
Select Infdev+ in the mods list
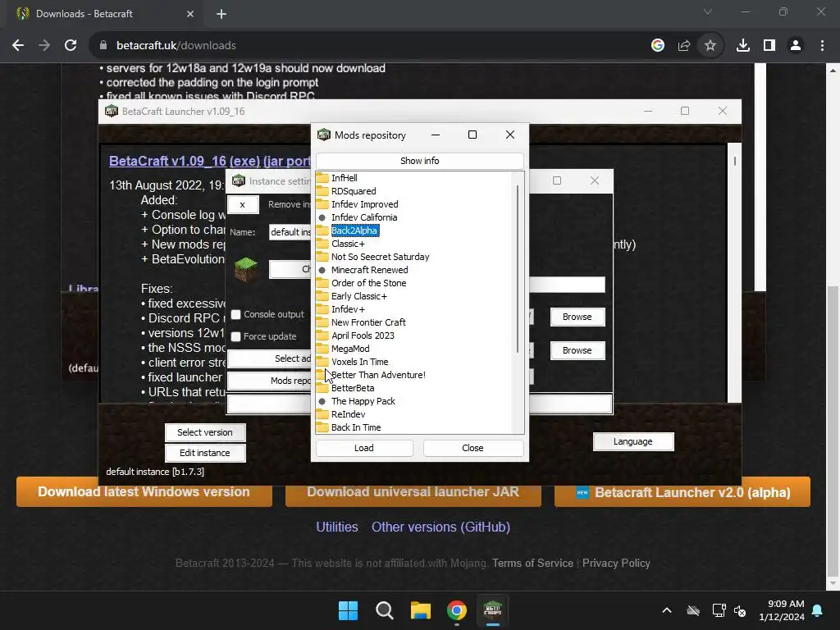348,309
